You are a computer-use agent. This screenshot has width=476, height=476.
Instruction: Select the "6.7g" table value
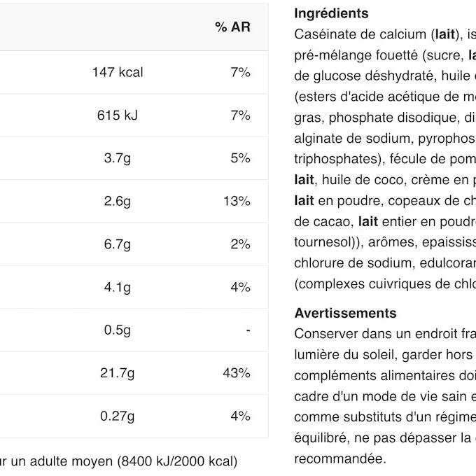coord(118,244)
